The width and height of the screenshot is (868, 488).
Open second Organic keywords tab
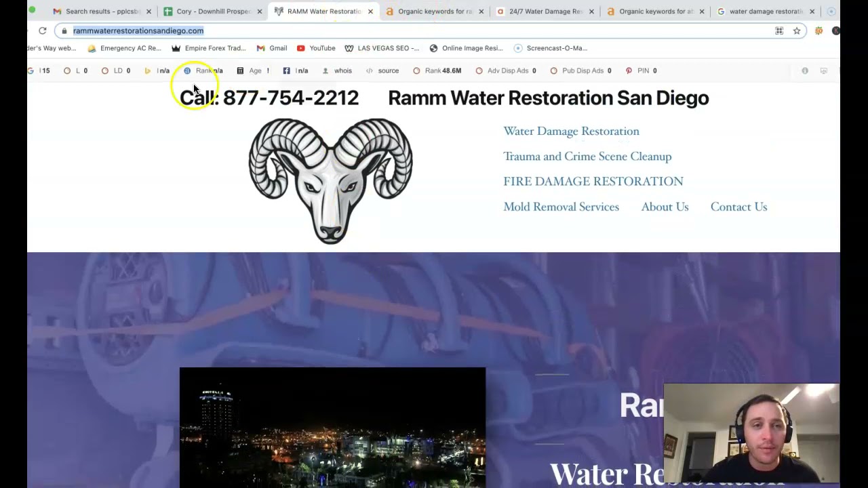656,12
